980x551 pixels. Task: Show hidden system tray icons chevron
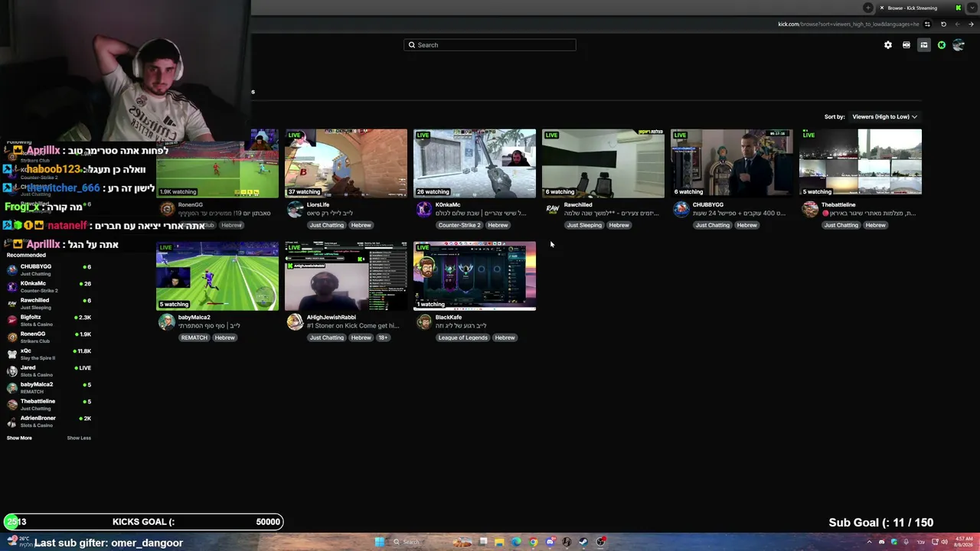(869, 543)
